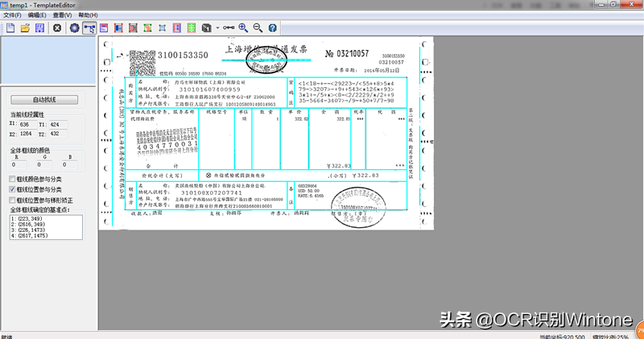Open the 查看(V) menu
Image resolution: width=644 pixels, height=339 pixels.
(62, 15)
